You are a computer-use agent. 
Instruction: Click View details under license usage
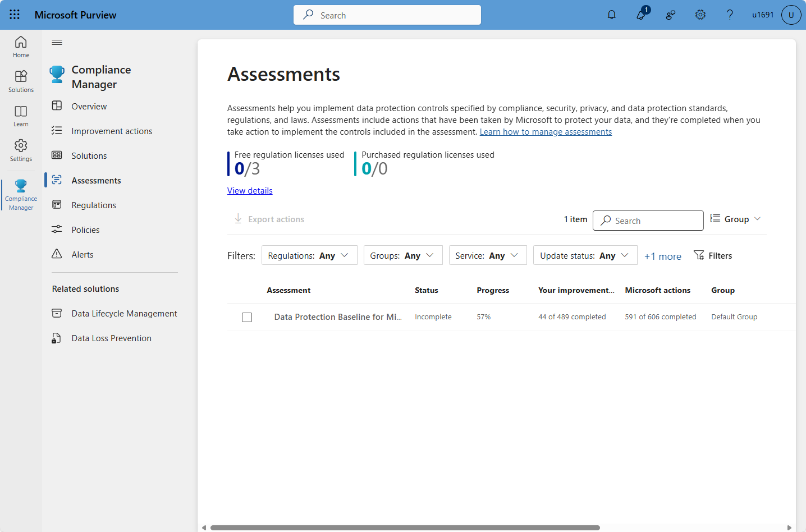250,190
